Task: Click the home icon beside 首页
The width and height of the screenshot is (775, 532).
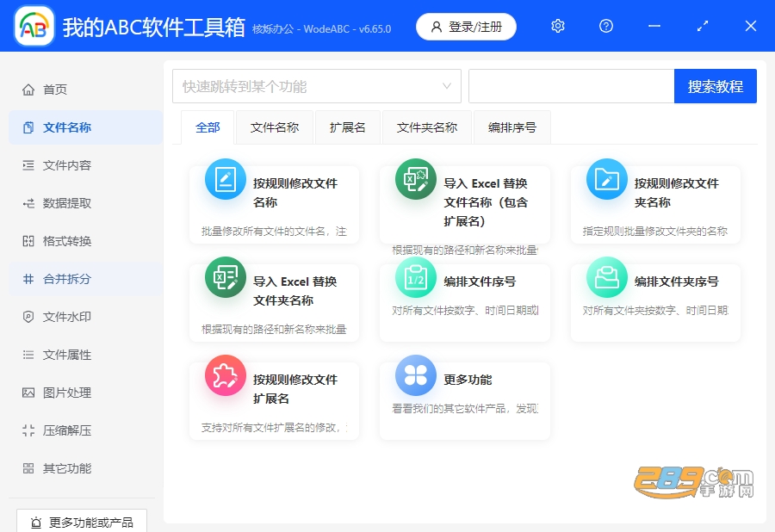Action: (28, 90)
